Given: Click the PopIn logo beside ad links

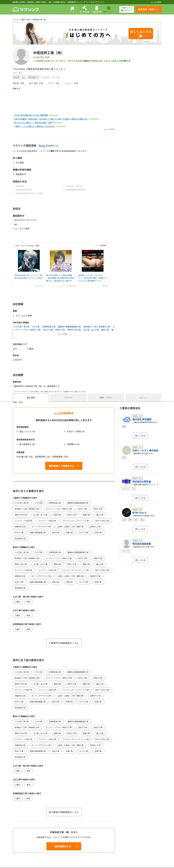Looking at the screenshot, I should 112,129.
